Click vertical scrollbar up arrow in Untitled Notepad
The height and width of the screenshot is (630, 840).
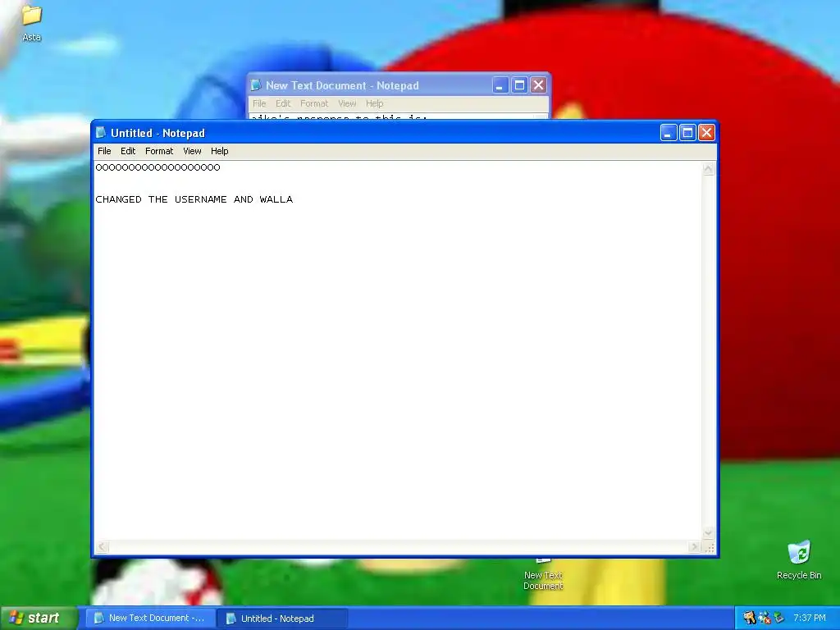coord(708,169)
